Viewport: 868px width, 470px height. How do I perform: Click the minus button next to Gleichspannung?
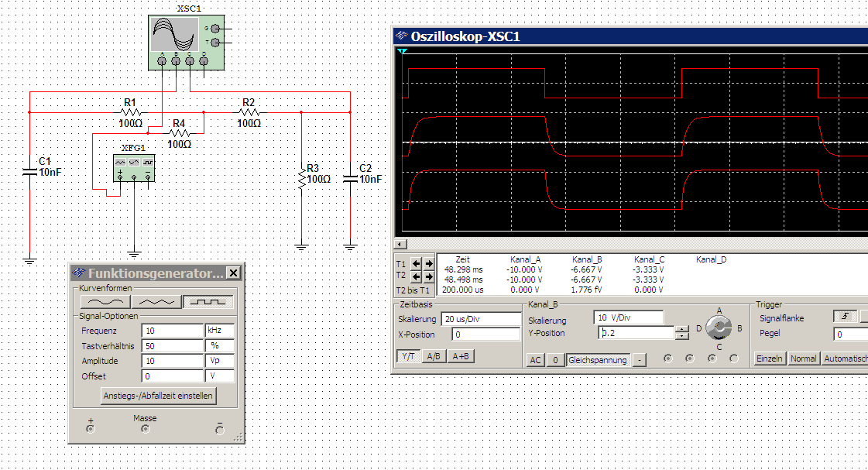[640, 360]
